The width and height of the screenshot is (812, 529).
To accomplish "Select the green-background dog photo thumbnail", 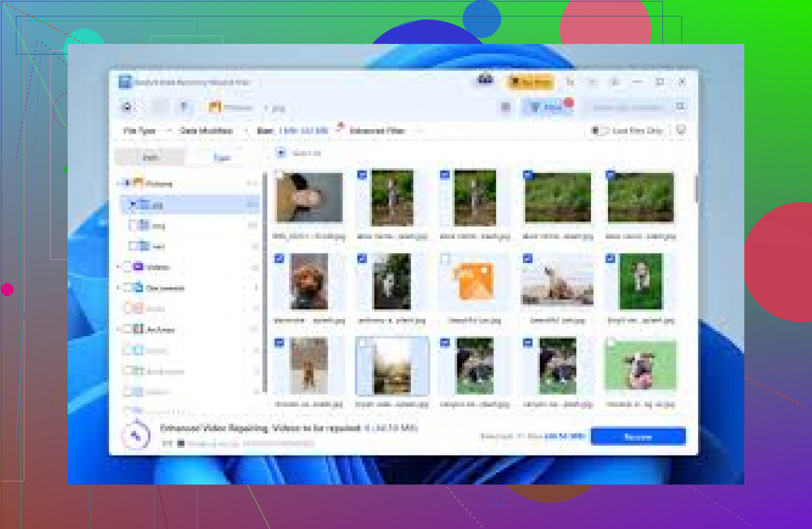I will point(640,366).
